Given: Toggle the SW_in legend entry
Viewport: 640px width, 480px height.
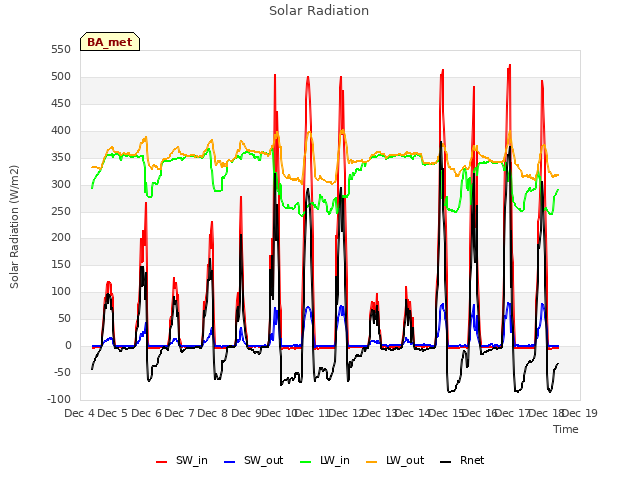Looking at the screenshot, I should click(x=182, y=460).
